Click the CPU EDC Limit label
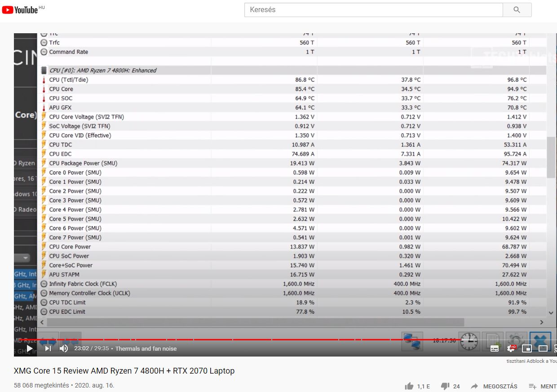Image resolution: width=557 pixels, height=392 pixels. tap(67, 312)
